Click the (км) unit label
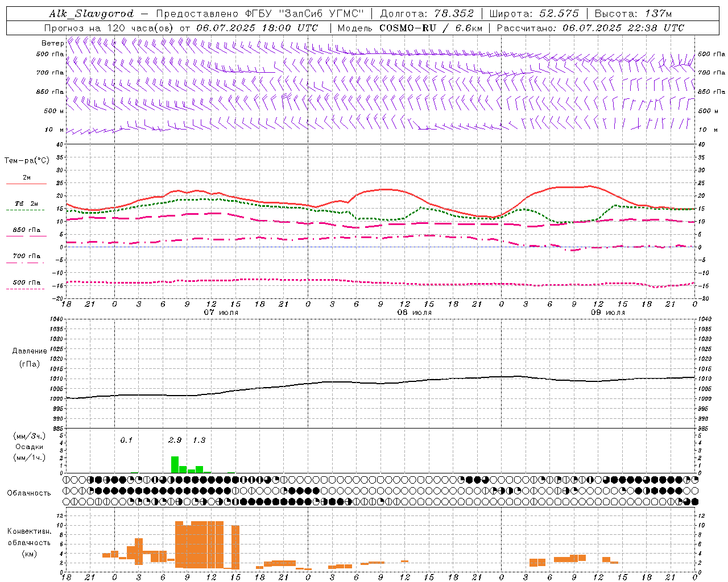 click(x=29, y=553)
